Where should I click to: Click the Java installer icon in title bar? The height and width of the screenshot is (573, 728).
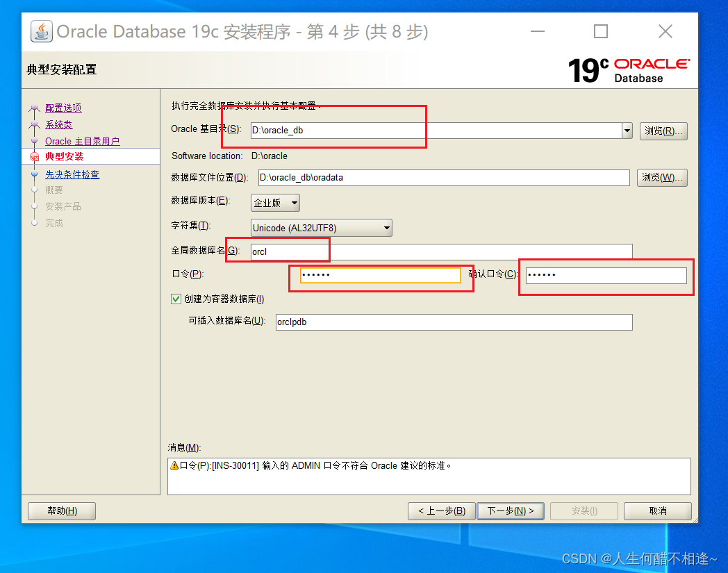pos(41,31)
